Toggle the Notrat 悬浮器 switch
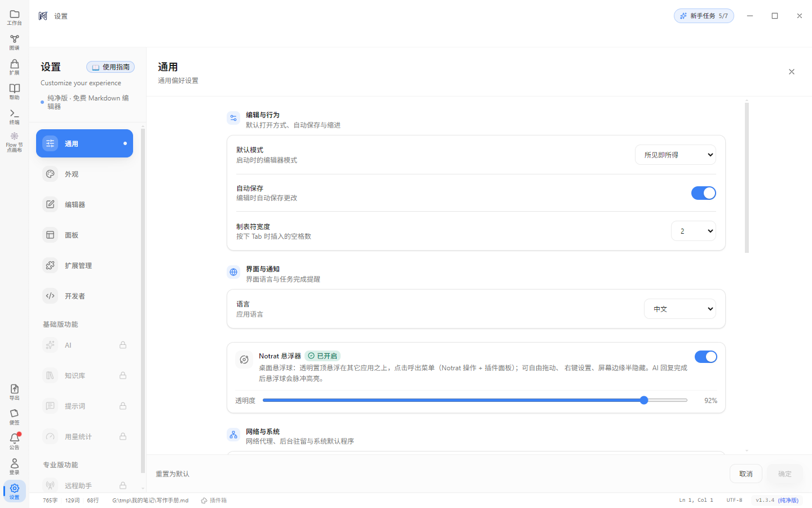This screenshot has width=812, height=508. pos(706,357)
